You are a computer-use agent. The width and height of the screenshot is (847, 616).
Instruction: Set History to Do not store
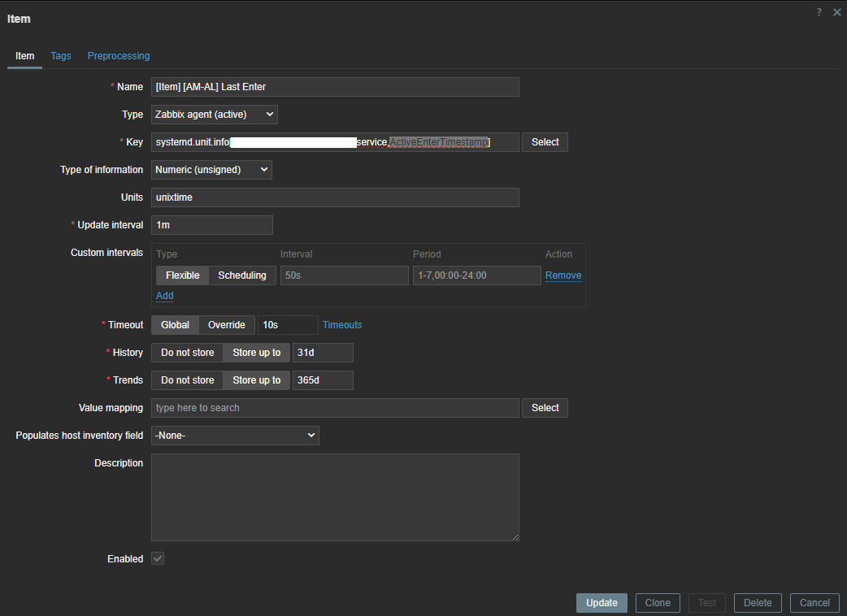tap(187, 353)
